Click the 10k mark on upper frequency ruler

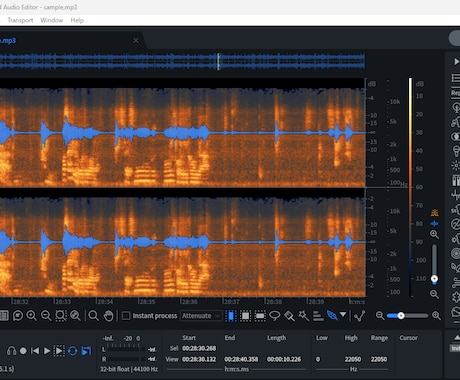pos(395,102)
